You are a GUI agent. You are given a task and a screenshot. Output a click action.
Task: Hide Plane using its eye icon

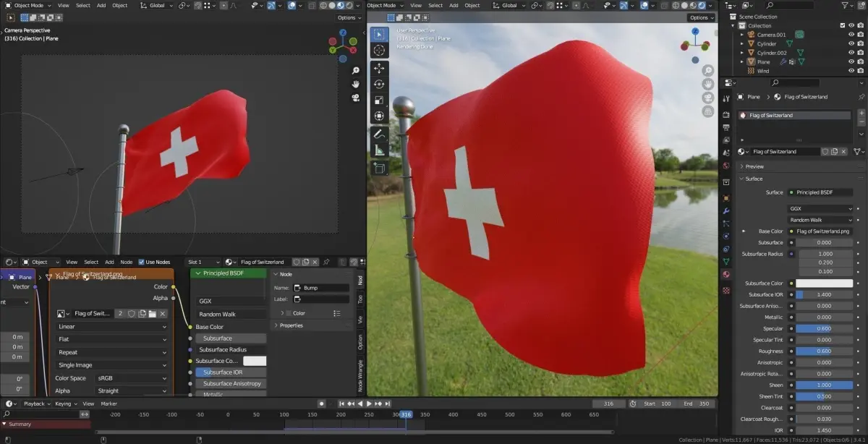click(851, 62)
